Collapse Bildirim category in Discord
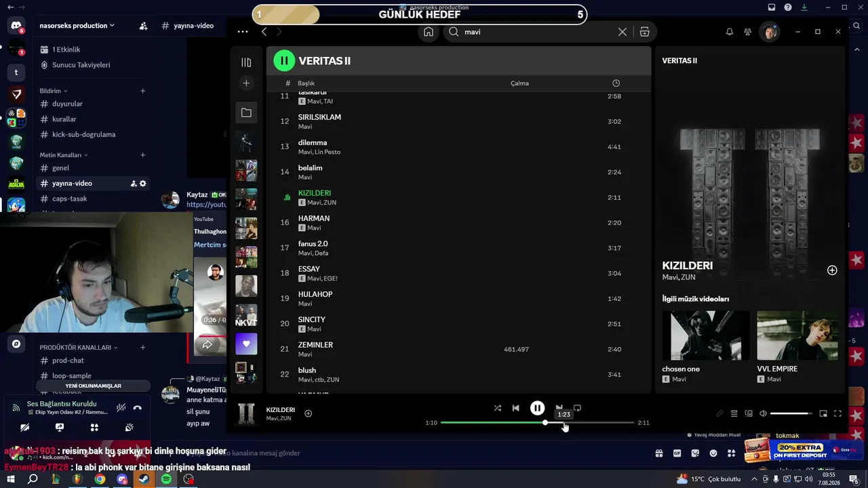The height and width of the screenshot is (488, 868). tap(53, 91)
